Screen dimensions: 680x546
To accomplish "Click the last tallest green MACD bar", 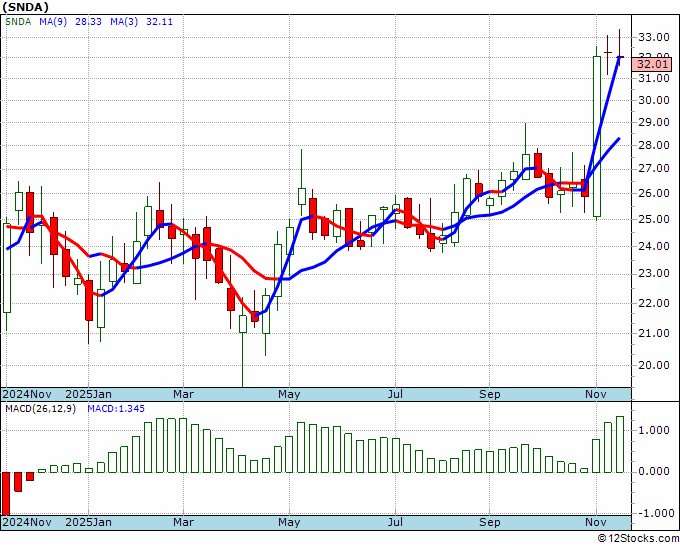I will (620, 445).
